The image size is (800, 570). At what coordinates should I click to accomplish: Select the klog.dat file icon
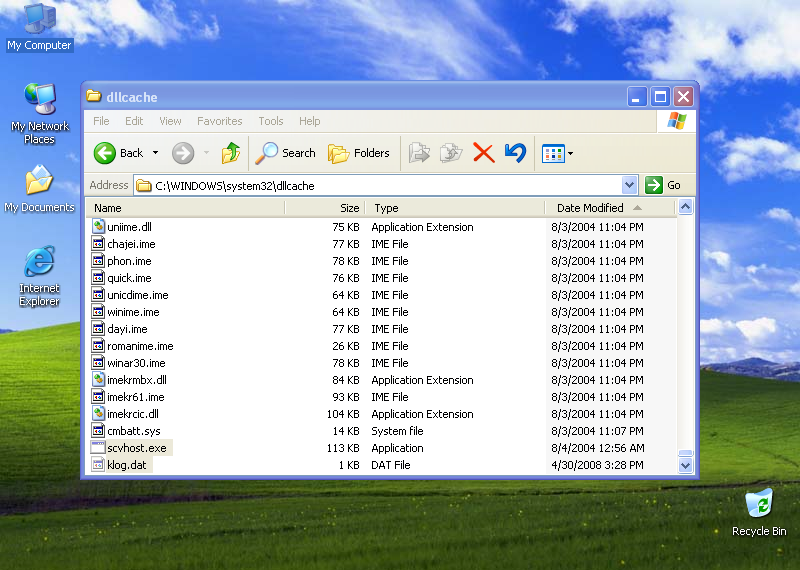point(98,464)
